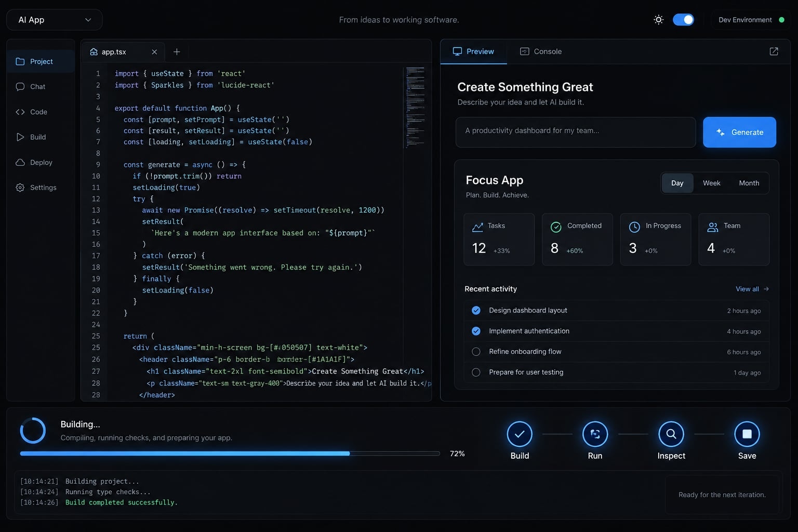The height and width of the screenshot is (532, 798).
Task: Uncheck Design dashboard layout task
Action: click(x=476, y=310)
